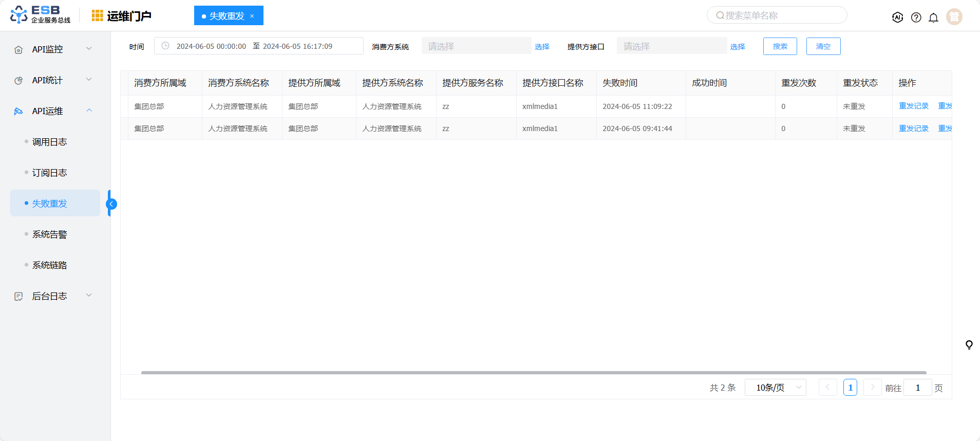Image resolution: width=980 pixels, height=441 pixels.
Task: Select 系统告警 in the sidebar
Action: pos(50,234)
